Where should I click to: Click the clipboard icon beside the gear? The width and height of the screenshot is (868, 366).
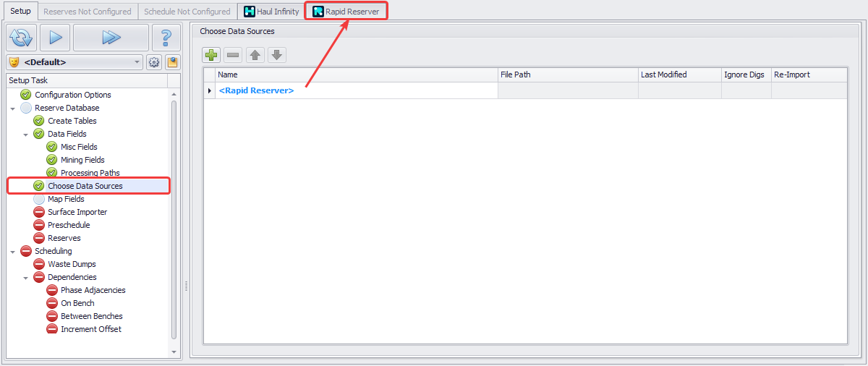click(x=172, y=62)
